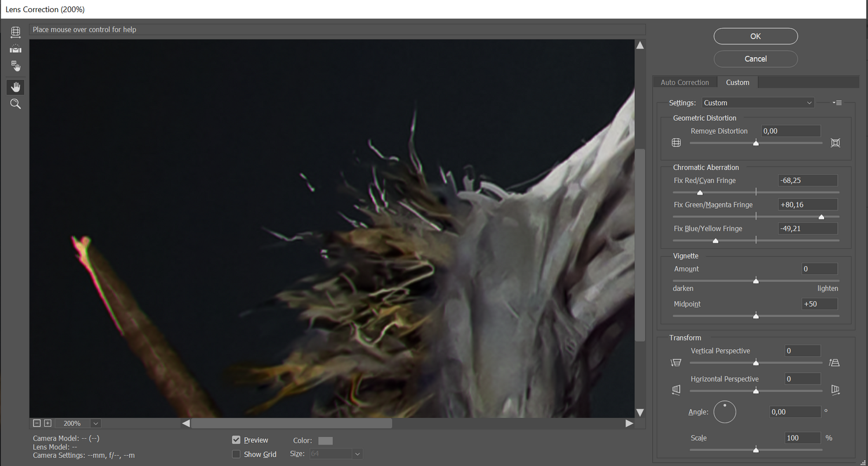Click the Horizontal Perspective value field

coord(803,379)
